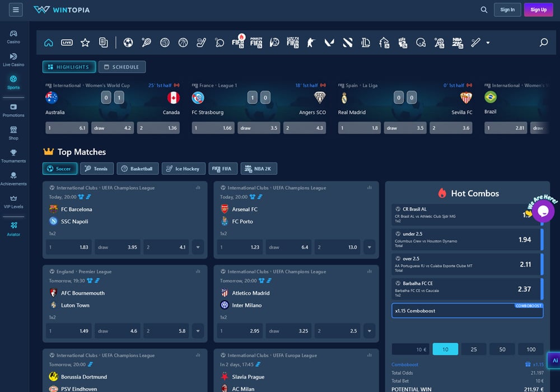560x392 pixels.
Task: Filter top matches by Tennis
Action: [x=97, y=169]
